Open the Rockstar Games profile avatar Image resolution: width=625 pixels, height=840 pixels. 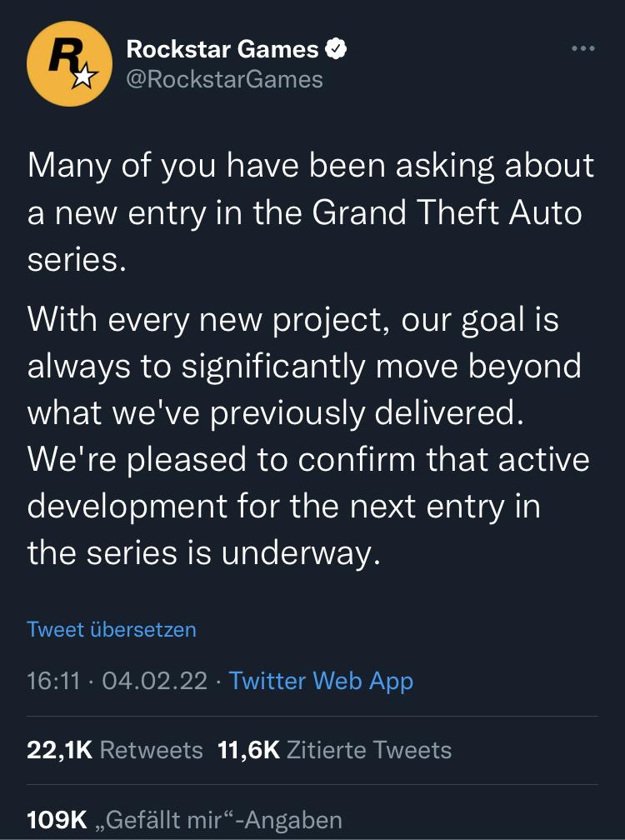click(x=69, y=63)
